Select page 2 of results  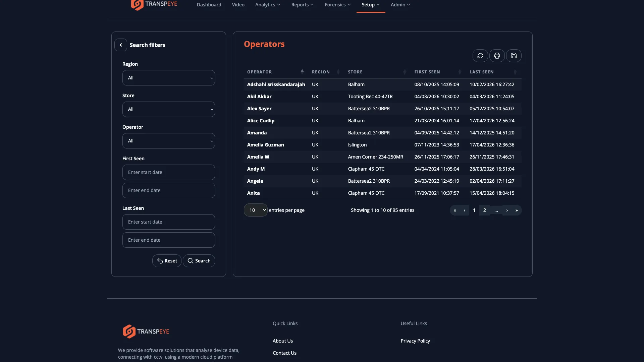[484, 210]
